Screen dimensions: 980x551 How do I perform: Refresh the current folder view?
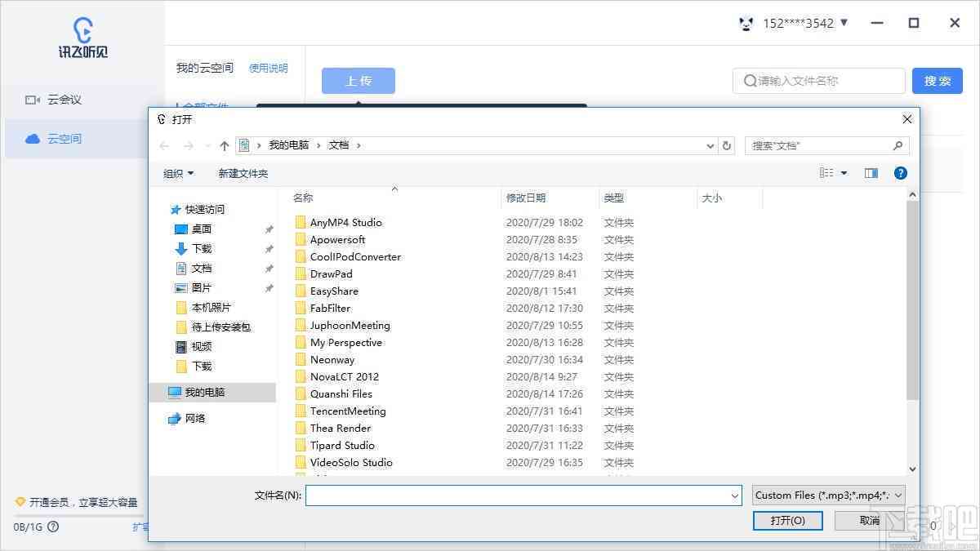click(x=727, y=145)
